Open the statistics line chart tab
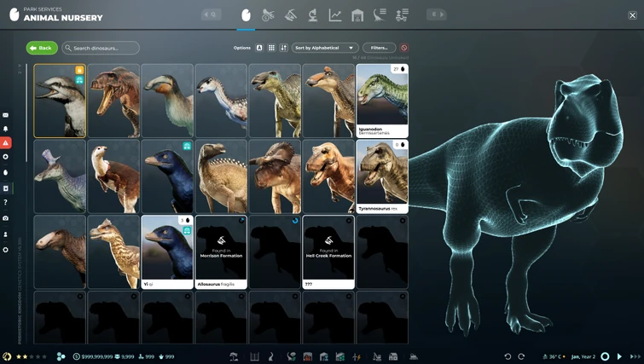Viewport: 644px width, 364px height. (x=335, y=15)
